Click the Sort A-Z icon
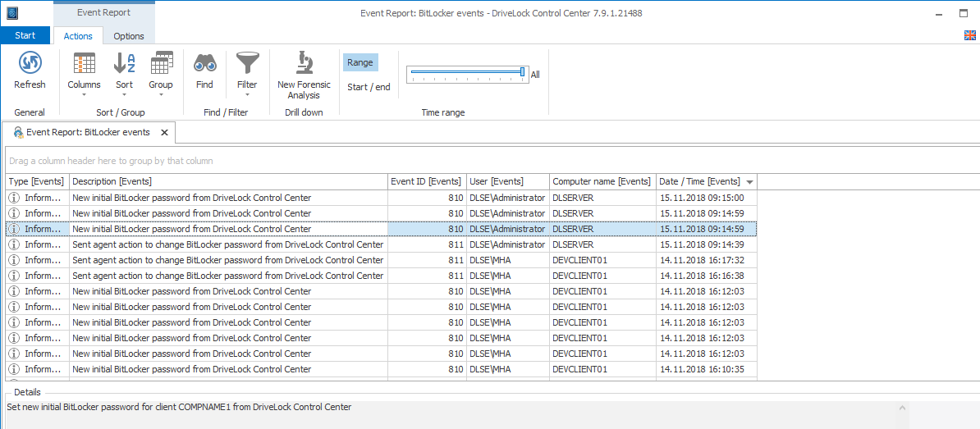The height and width of the screenshot is (429, 980). pos(125,64)
